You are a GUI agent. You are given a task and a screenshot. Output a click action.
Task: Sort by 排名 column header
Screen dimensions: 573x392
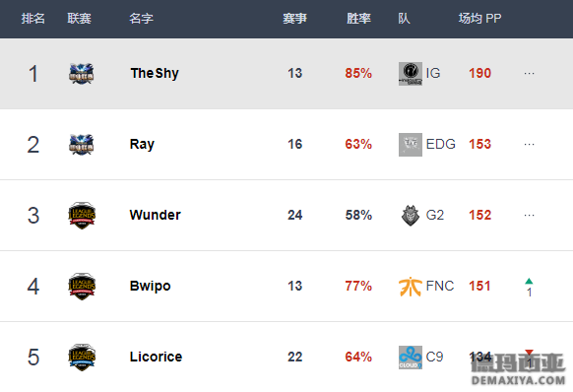coord(32,19)
